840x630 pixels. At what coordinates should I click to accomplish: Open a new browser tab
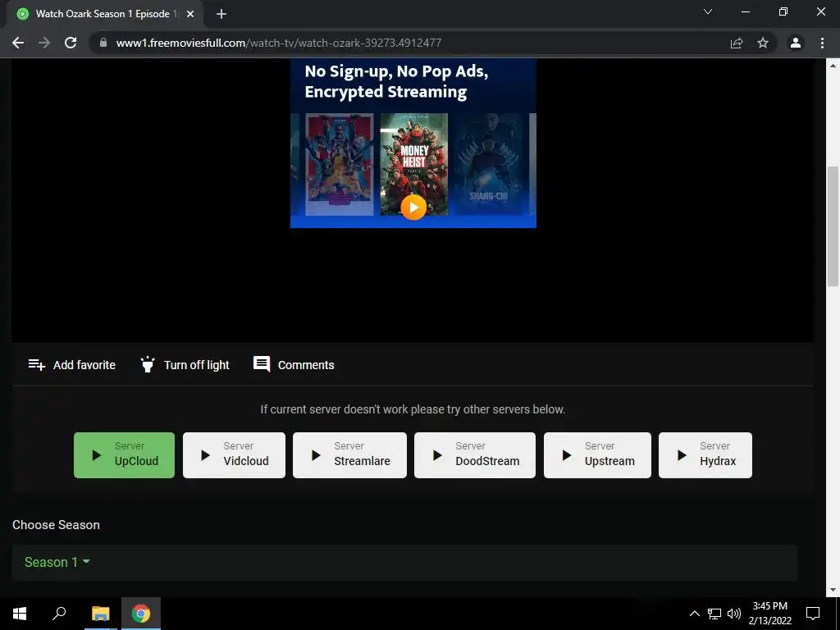[x=221, y=14]
